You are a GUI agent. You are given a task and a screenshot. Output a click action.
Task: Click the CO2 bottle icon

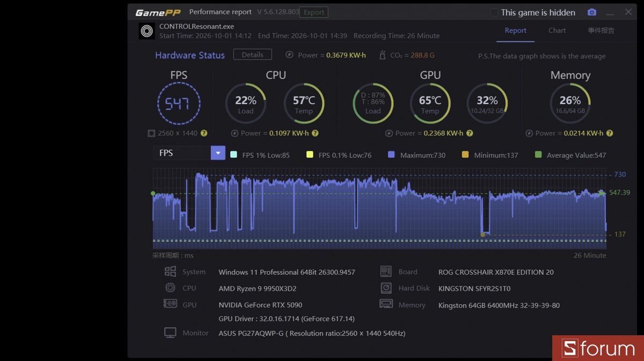[382, 55]
